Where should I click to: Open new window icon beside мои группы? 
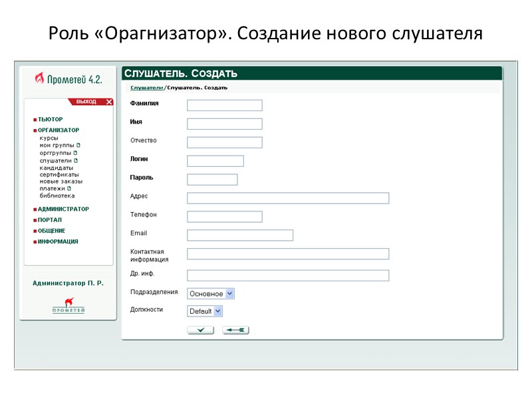pyautogui.click(x=78, y=145)
